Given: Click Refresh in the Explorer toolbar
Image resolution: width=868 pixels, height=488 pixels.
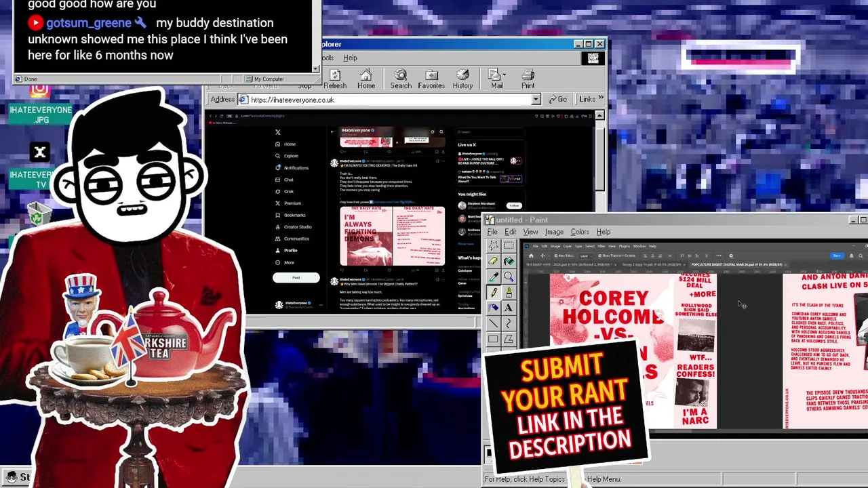Looking at the screenshot, I should (x=335, y=79).
